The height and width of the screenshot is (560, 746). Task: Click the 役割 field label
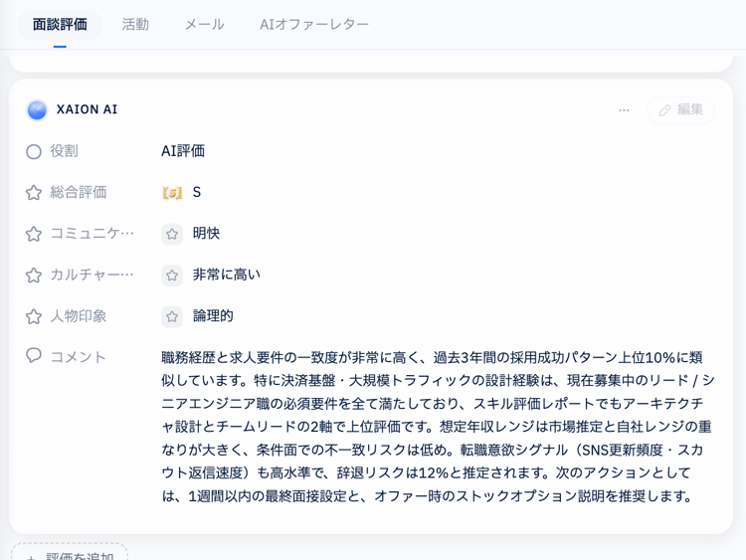(x=65, y=151)
